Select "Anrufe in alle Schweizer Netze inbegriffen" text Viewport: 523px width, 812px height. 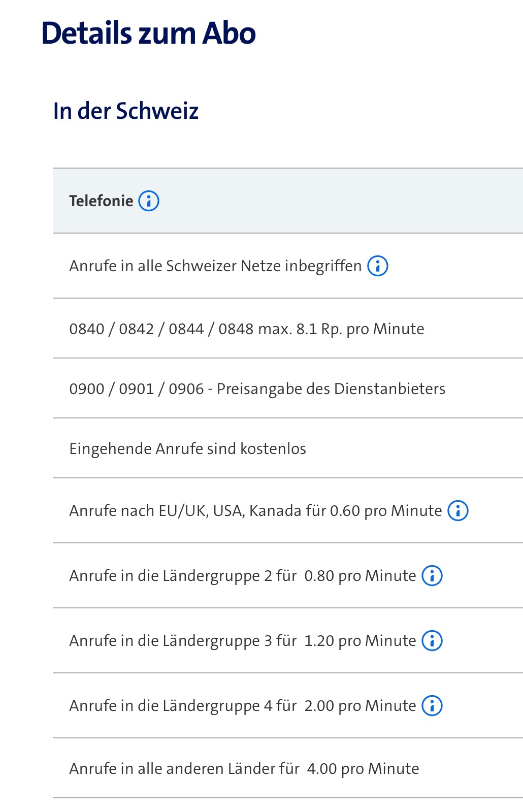215,266
